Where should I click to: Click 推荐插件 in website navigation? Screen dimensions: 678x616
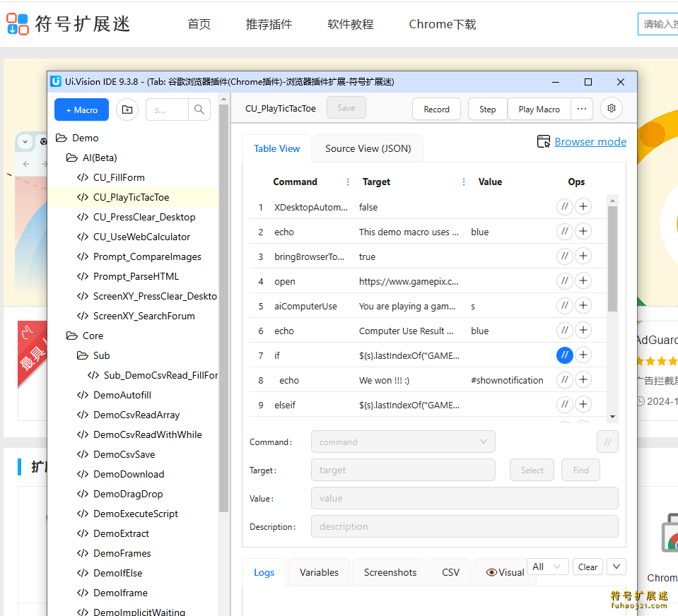click(x=269, y=24)
